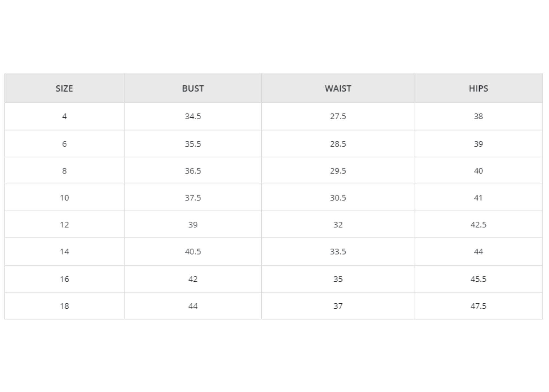Select the size 8 row cell
This screenshot has width=549, height=392.
pyautogui.click(x=64, y=171)
